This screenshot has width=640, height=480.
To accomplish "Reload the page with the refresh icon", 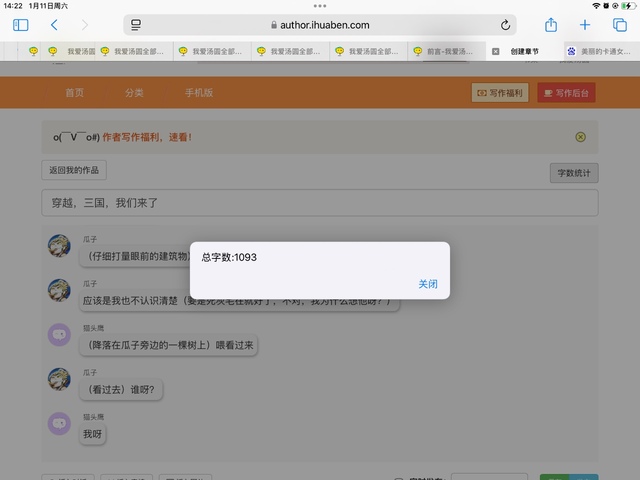I will (506, 25).
